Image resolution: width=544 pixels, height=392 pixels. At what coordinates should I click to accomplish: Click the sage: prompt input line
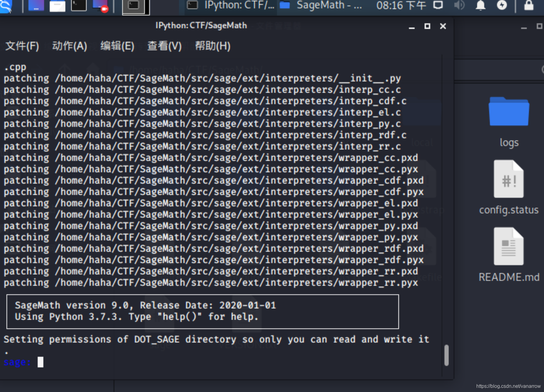(221, 362)
